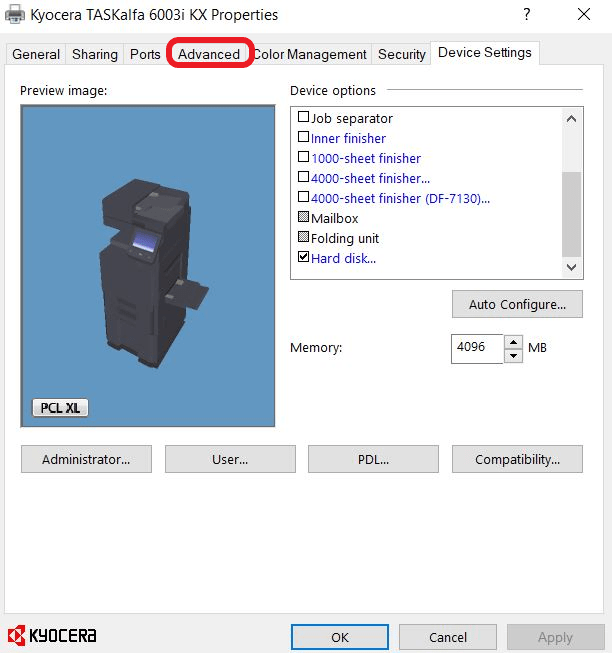612x653 pixels.
Task: Open the Administrator... settings
Action: [86, 459]
